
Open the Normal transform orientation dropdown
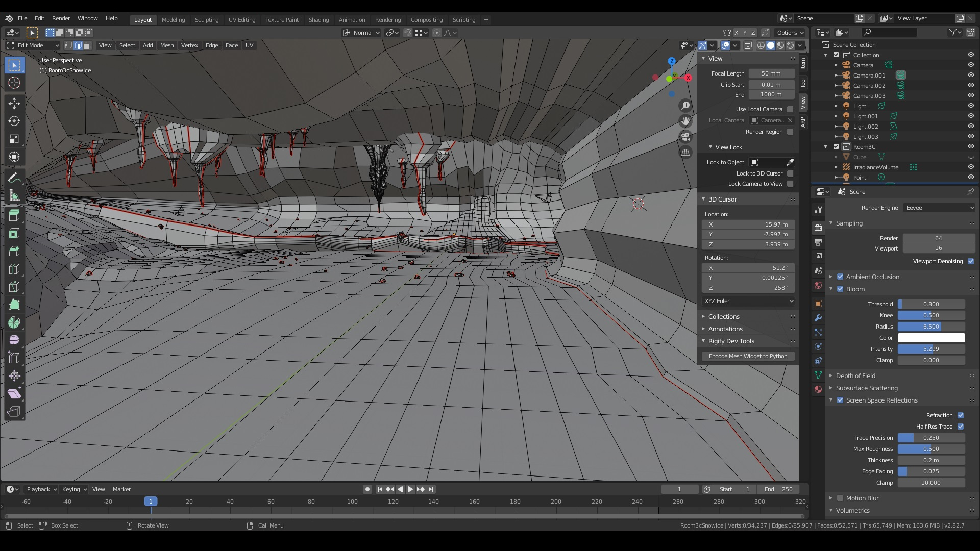coord(362,33)
